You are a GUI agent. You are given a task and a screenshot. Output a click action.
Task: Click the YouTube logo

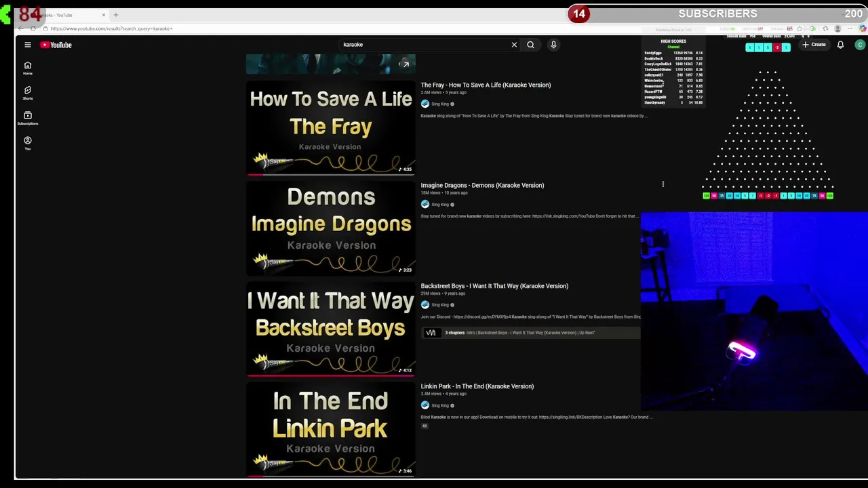pos(56,45)
